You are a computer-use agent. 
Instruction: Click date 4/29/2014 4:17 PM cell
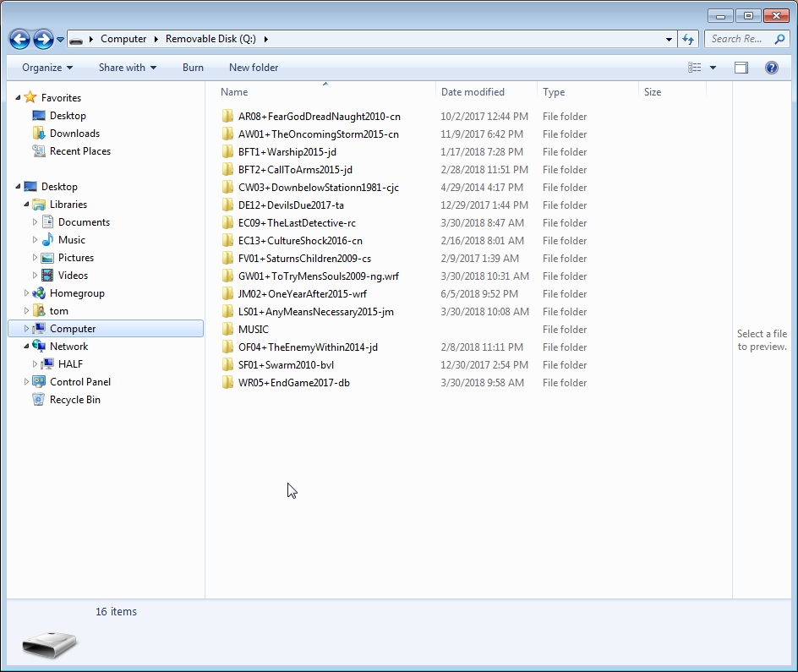(482, 187)
